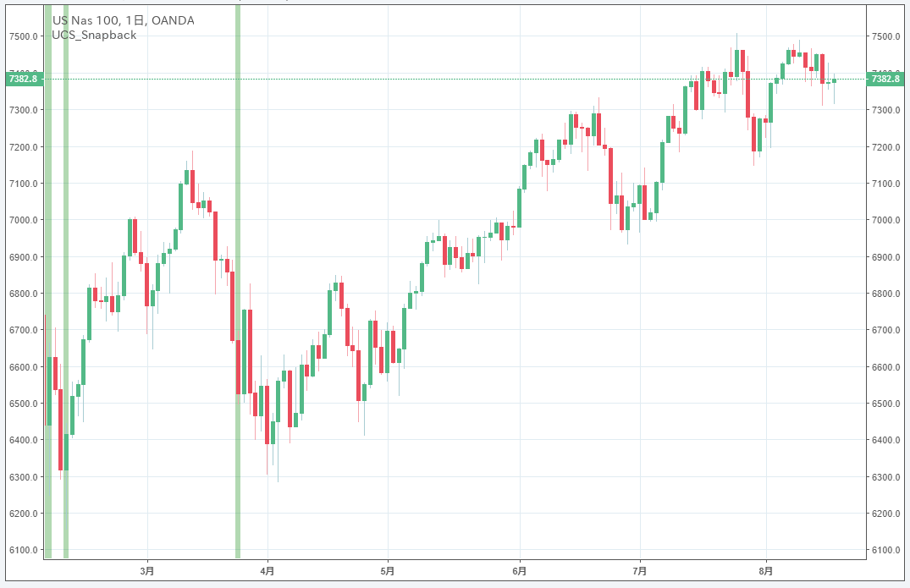Click the left-side 7382.8 price tag
Viewport: 910px width, 588px height.
pyautogui.click(x=22, y=79)
